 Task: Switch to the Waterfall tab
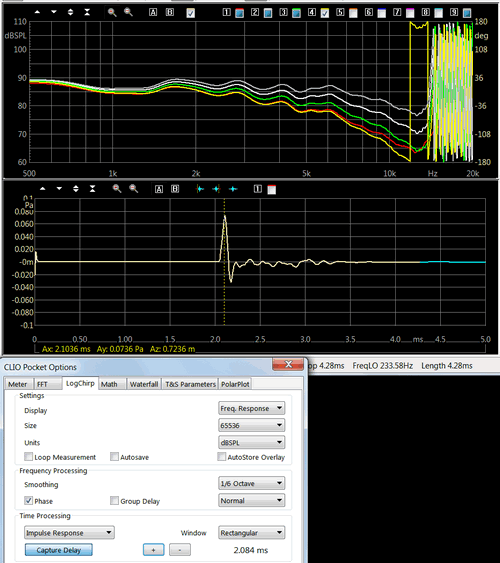point(144,384)
